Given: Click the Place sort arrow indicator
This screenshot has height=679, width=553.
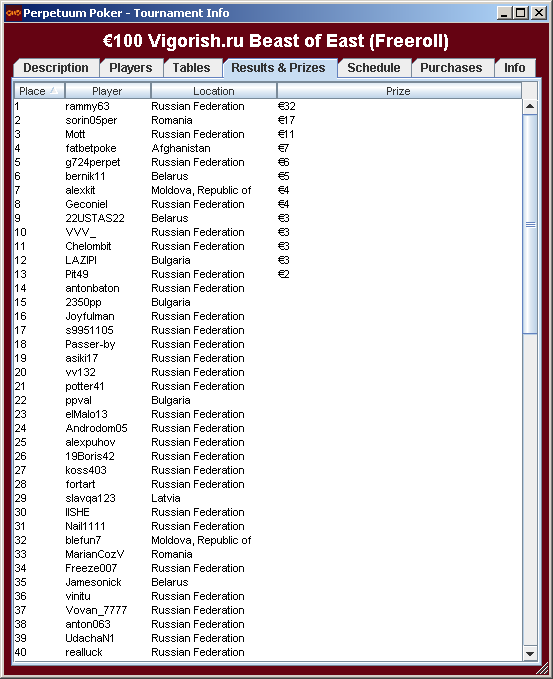Looking at the screenshot, I should [x=53, y=91].
